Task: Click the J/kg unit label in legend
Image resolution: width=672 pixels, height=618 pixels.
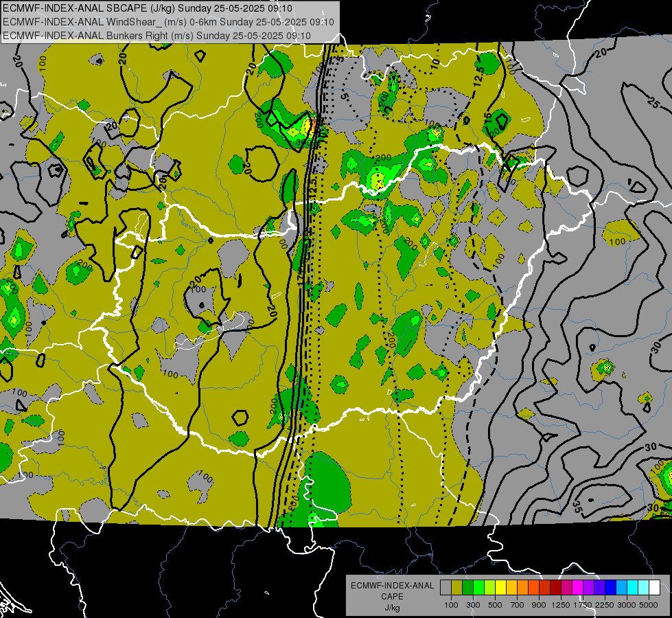Action: coord(392,608)
